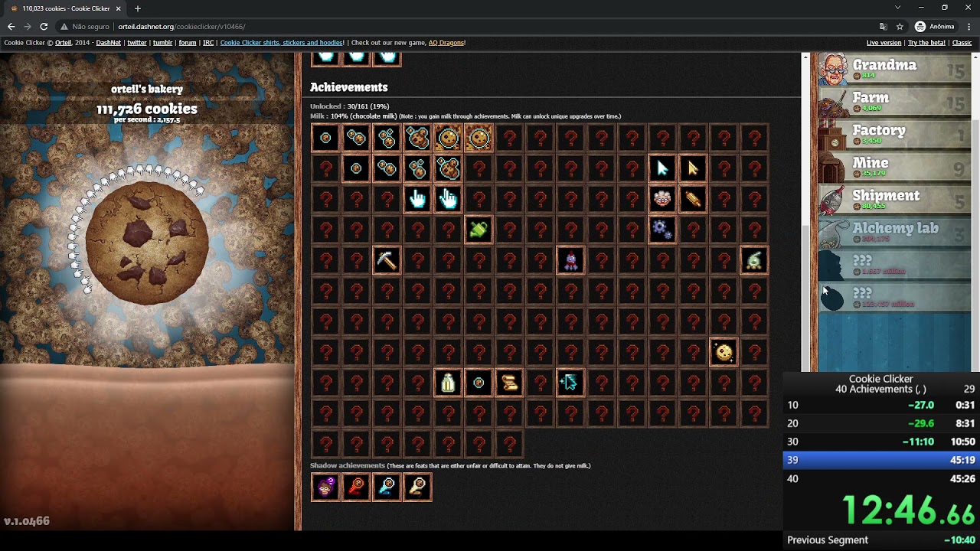Buy a Shipment building
980x551 pixels.
894,201
